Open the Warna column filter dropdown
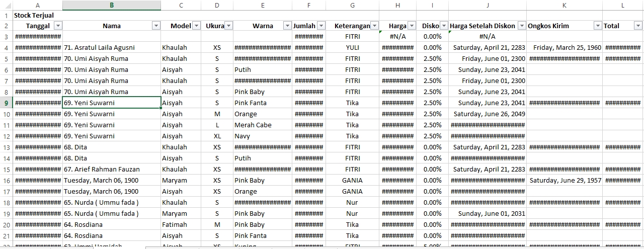This screenshot has width=644, height=249. tap(287, 26)
